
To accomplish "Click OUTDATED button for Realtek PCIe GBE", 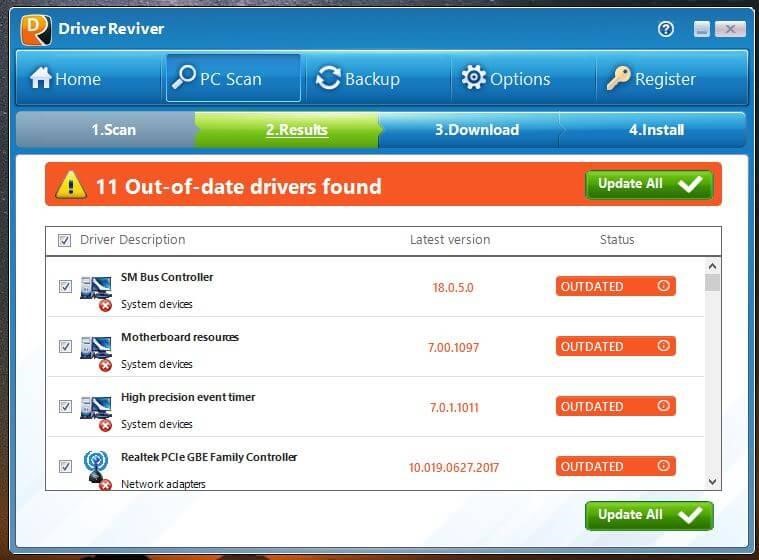I will click(615, 466).
